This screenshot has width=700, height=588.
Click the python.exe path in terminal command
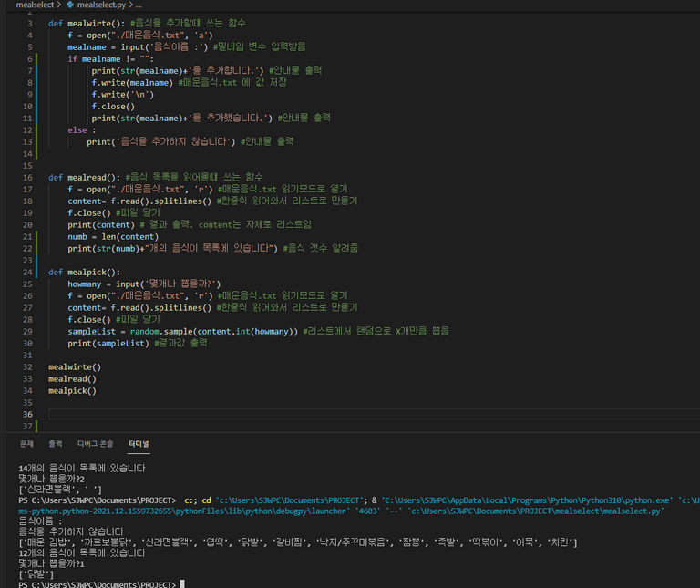[527, 500]
